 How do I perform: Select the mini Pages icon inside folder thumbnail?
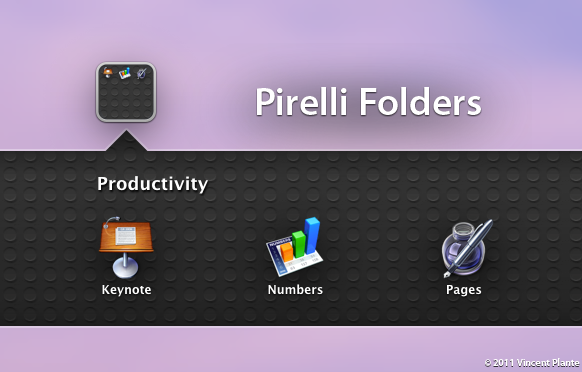(x=141, y=73)
